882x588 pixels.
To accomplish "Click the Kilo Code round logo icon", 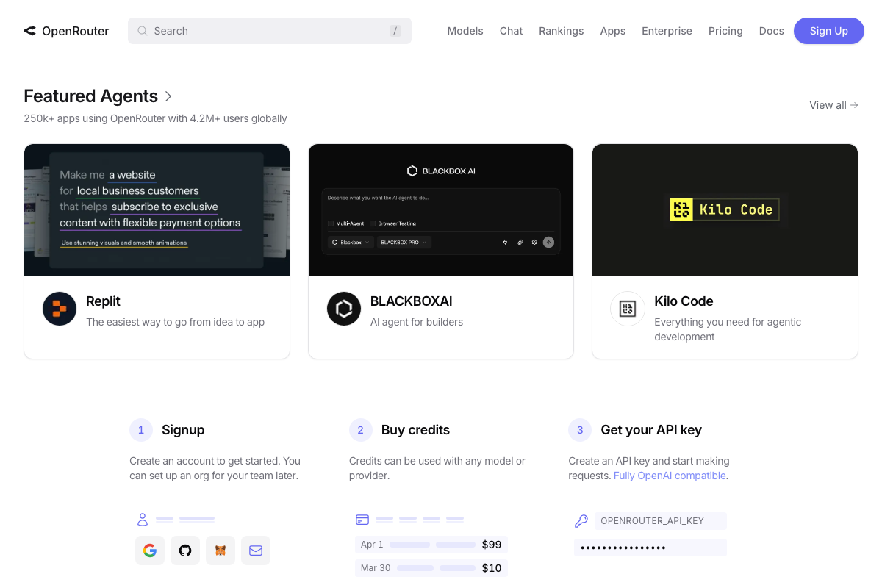I will 628,309.
